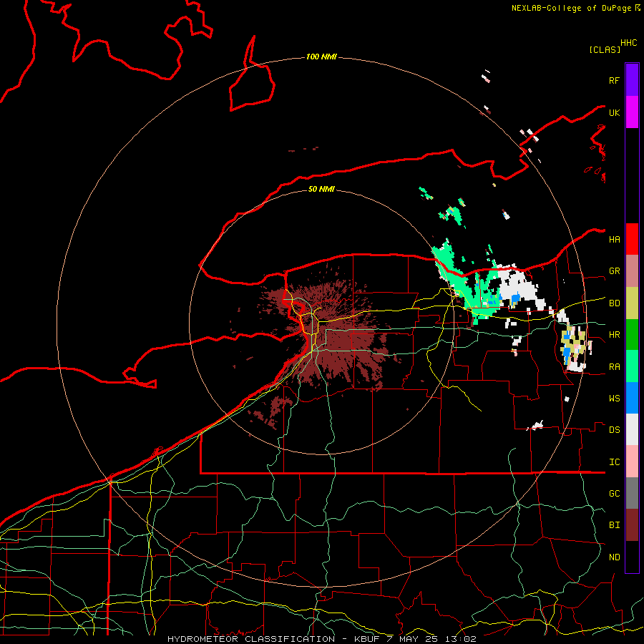Click the [CLAS] legend header
This screenshot has height=644, width=644.
[x=605, y=49]
